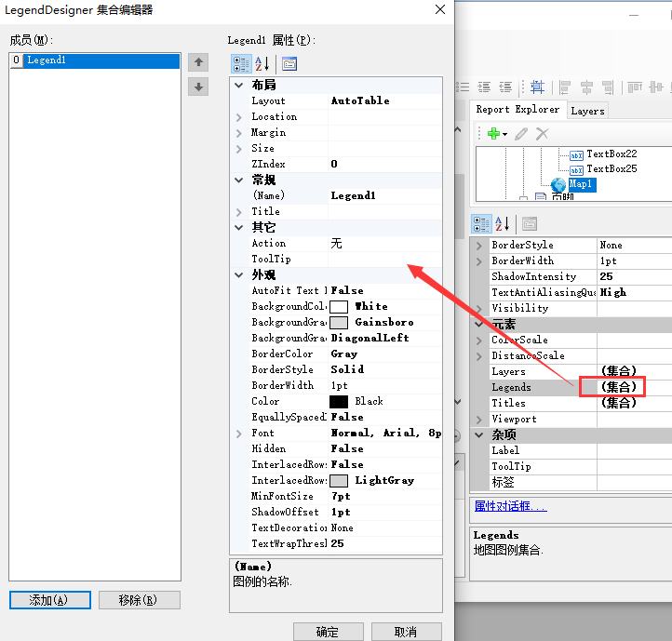This screenshot has width=672, height=641.
Task: Click align centers icon in designer toolbar
Action: (x=586, y=87)
